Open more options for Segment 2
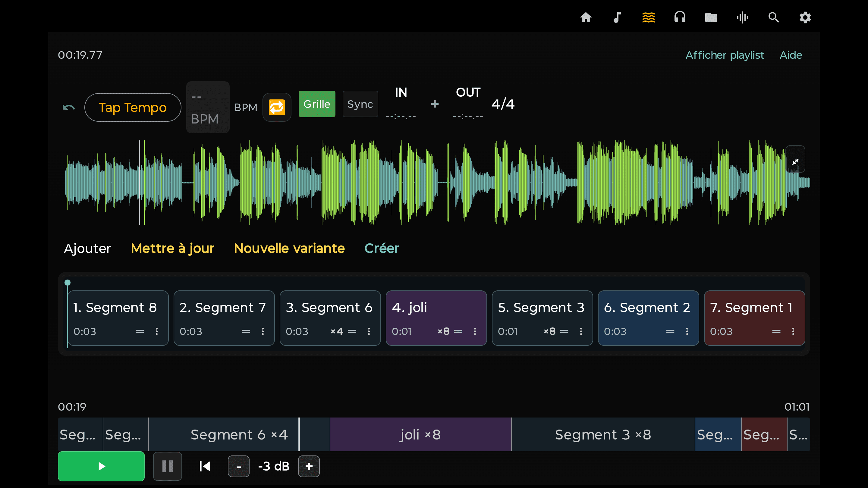The height and width of the screenshot is (488, 868). (687, 331)
